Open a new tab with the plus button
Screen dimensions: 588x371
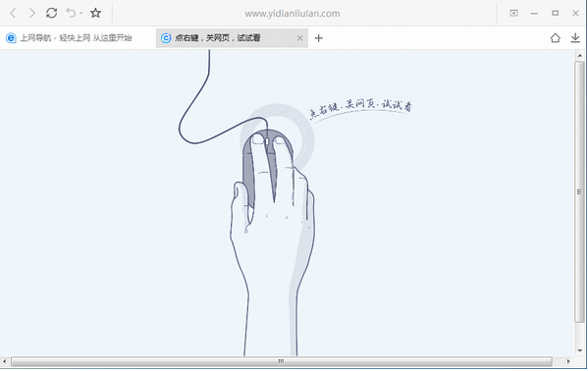point(318,38)
